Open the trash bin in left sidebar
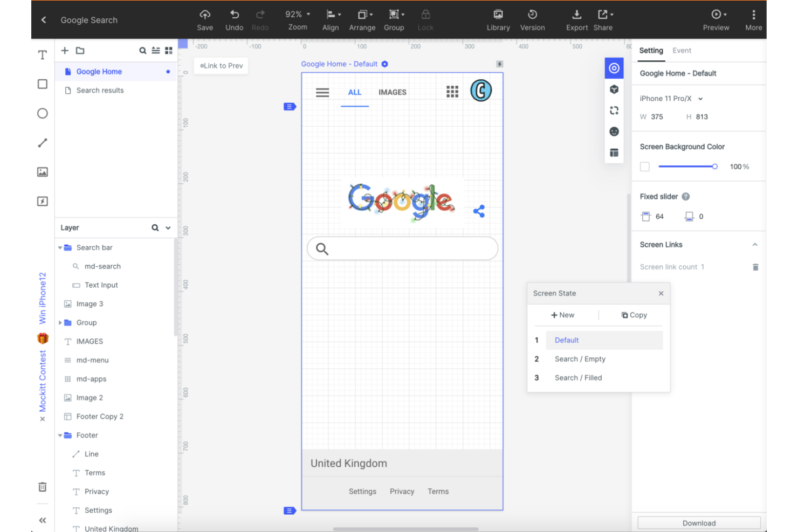 click(x=43, y=487)
